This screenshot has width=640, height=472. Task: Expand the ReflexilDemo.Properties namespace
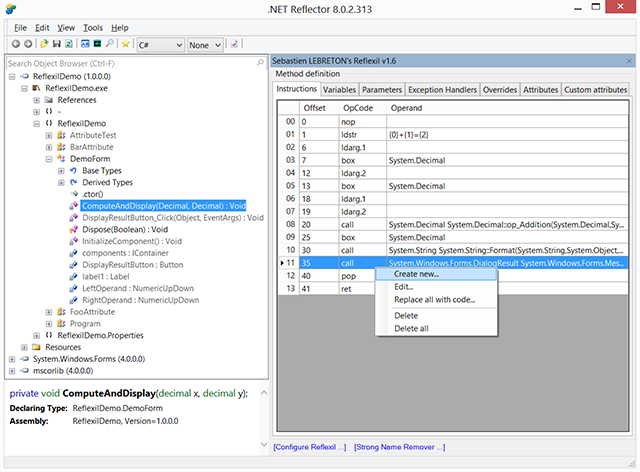tap(37, 336)
